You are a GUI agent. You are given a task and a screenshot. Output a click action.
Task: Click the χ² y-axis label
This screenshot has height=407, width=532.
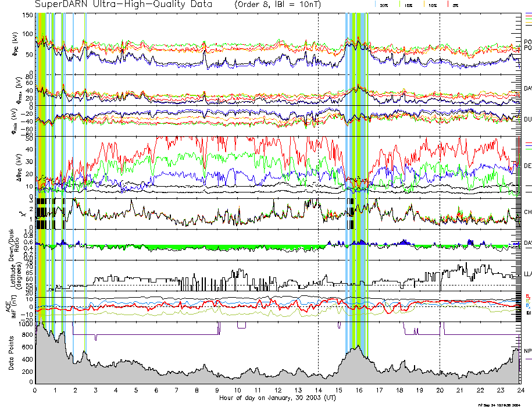coord(22,214)
